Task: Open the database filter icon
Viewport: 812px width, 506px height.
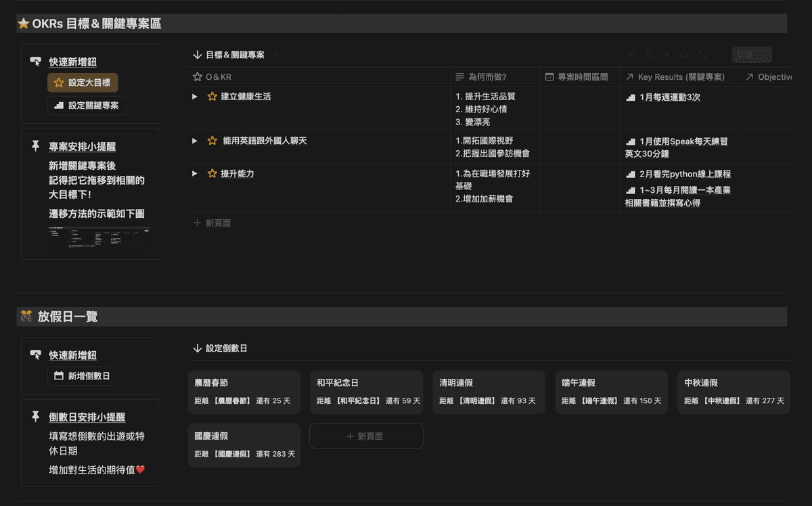Action: (631, 55)
